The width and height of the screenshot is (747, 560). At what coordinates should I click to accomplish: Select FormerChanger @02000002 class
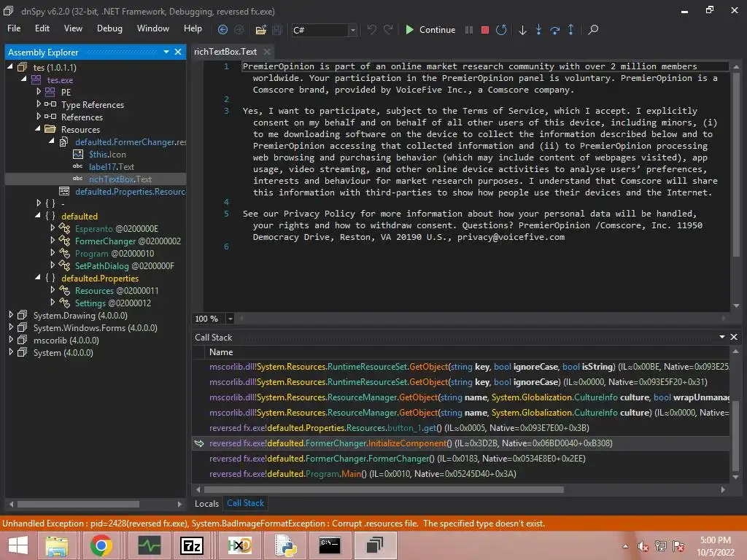tap(128, 241)
